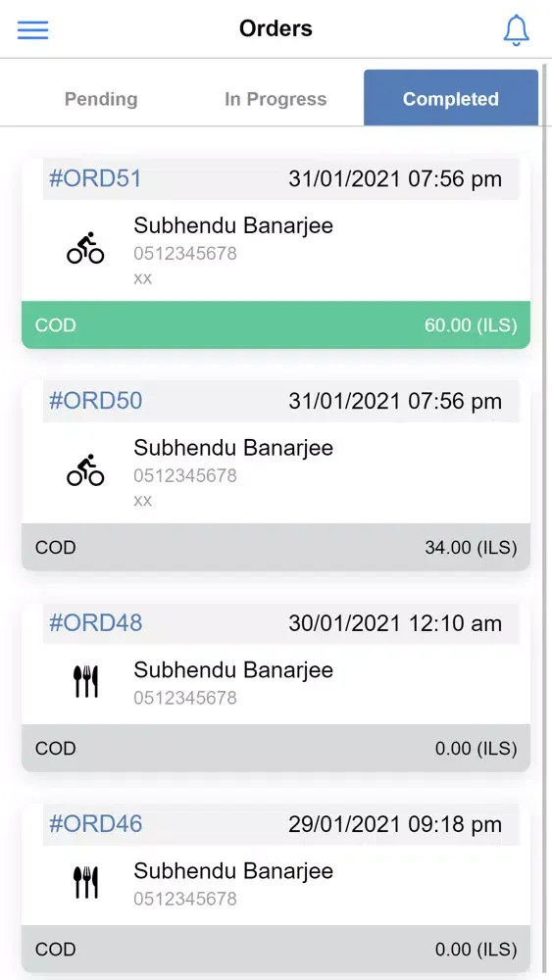Open the hamburger menu
The height and width of the screenshot is (980, 552).
pos(33,29)
